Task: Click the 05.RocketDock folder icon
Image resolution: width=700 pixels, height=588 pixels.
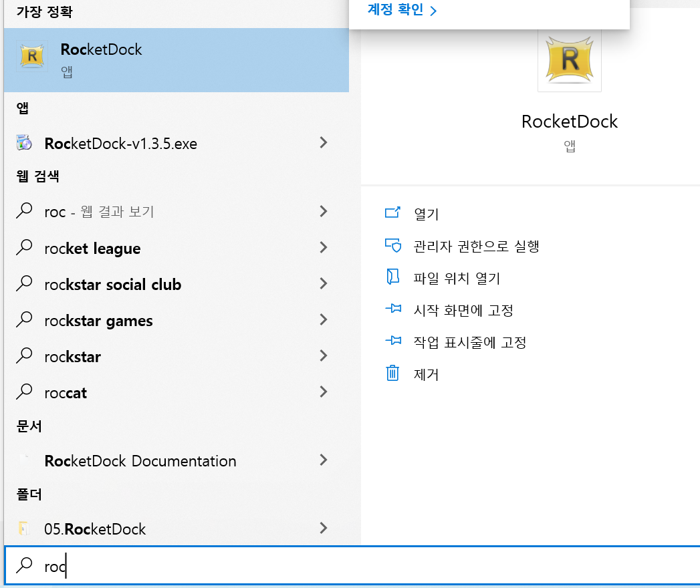Action: [x=24, y=529]
